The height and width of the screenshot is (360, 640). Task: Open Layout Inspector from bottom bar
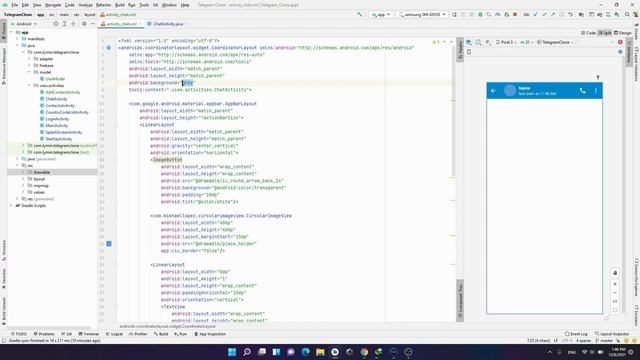click(x=612, y=334)
